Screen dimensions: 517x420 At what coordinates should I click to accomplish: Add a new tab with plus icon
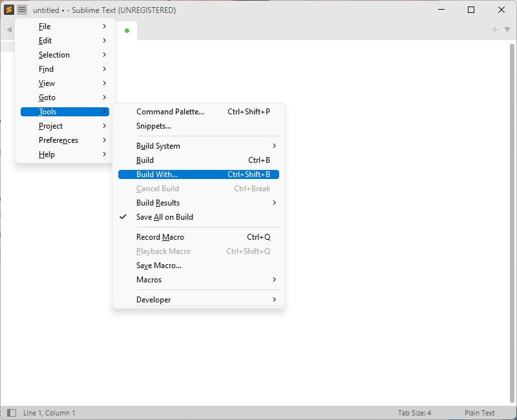494,30
